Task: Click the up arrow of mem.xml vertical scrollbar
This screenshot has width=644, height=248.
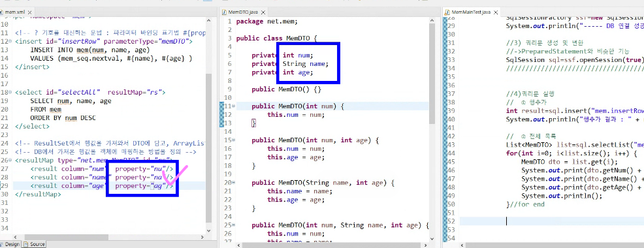Action: [208, 20]
